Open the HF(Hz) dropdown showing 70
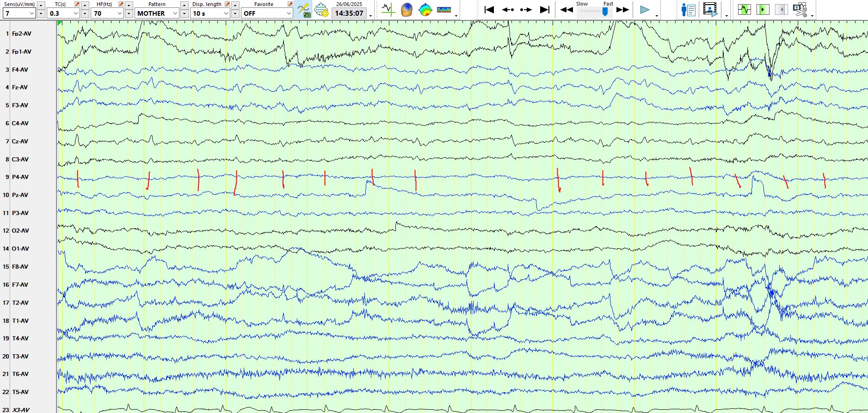 click(107, 13)
